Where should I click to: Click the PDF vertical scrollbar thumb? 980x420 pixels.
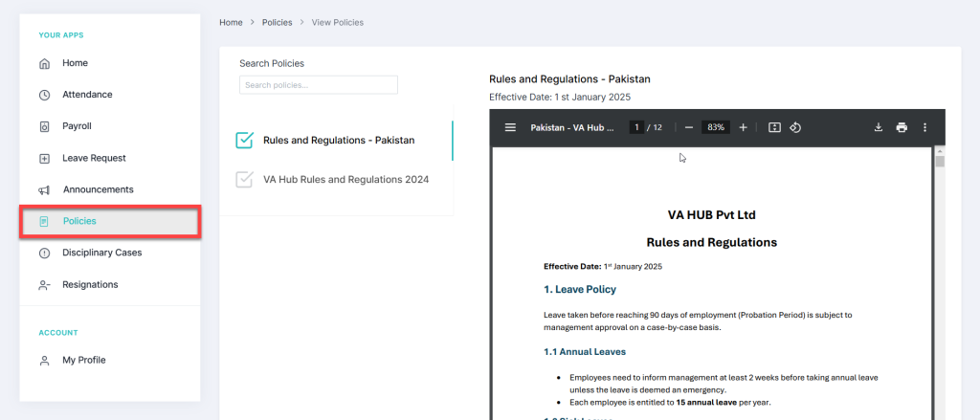tap(940, 162)
